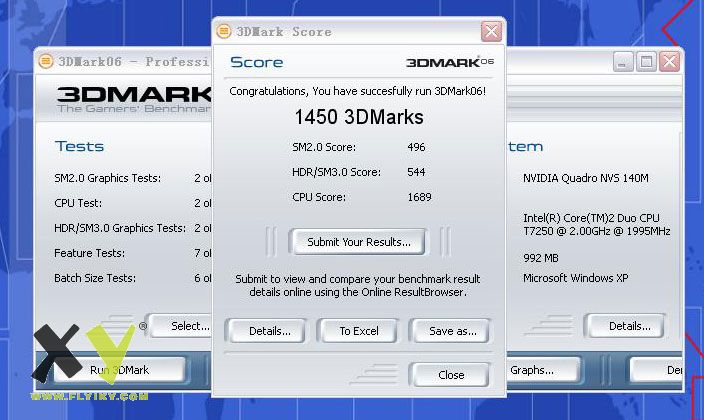
Task: Maximize the 3DMark06 main window
Action: [x=645, y=61]
